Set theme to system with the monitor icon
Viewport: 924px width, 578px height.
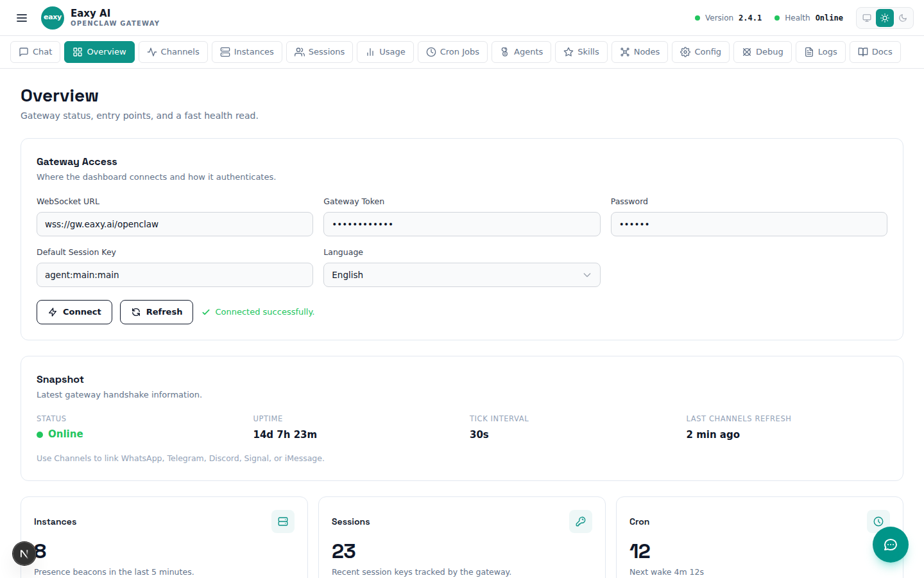coord(867,18)
